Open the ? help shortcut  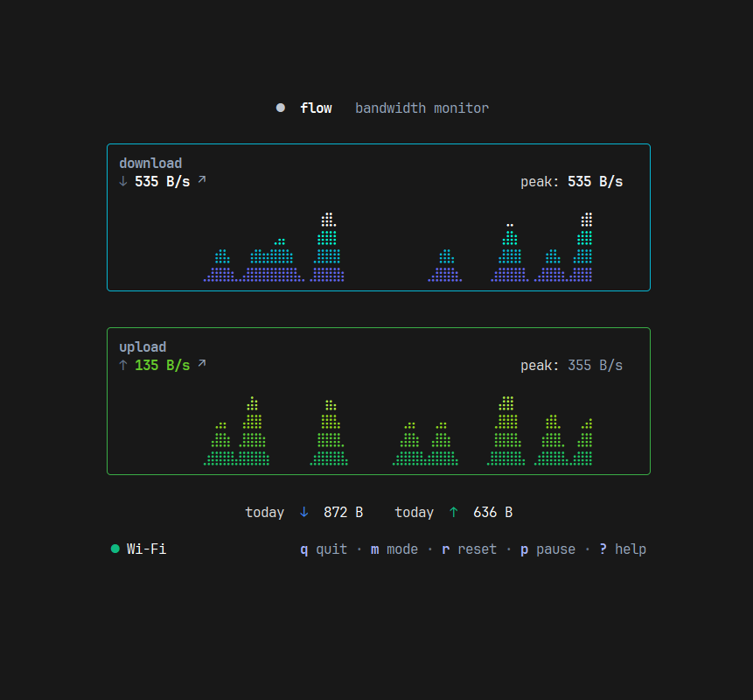(623, 549)
